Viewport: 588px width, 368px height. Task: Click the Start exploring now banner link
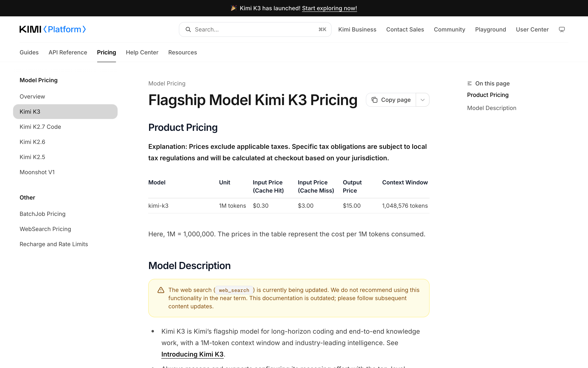330,8
